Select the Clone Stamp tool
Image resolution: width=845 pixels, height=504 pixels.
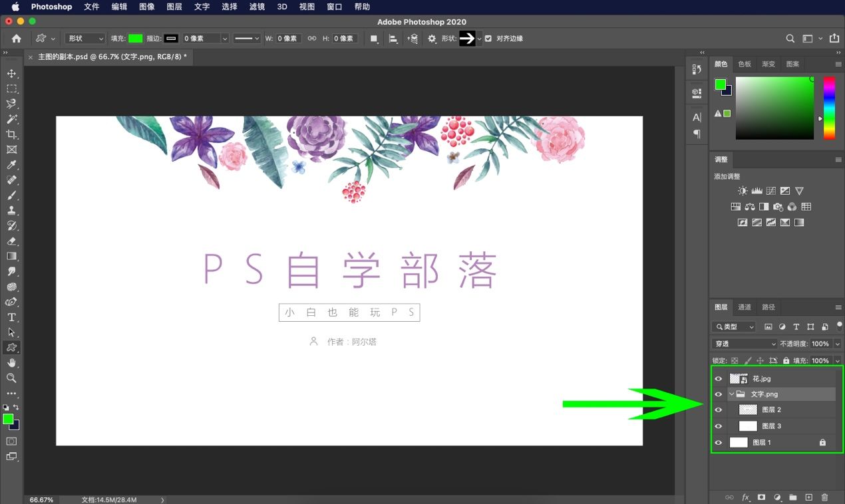coord(11,211)
